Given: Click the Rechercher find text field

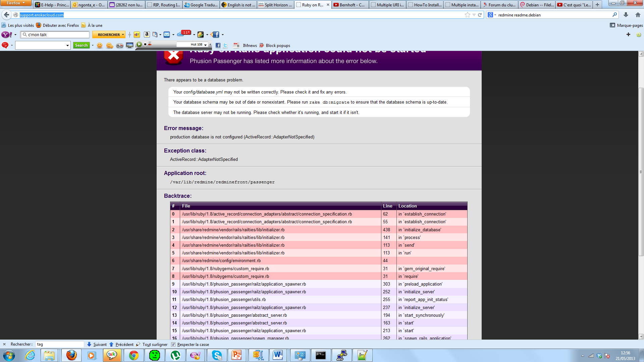Looking at the screenshot, I should coord(60,344).
